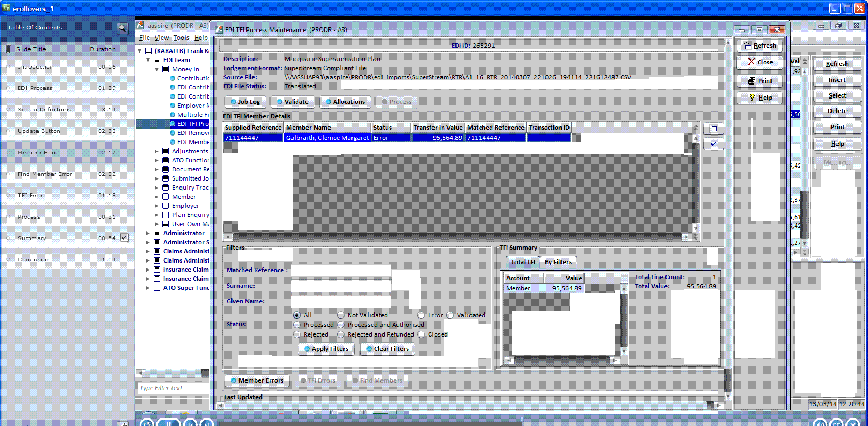The image size is (868, 426).
Task: Click the pause button in the playback bar
Action: (x=169, y=423)
